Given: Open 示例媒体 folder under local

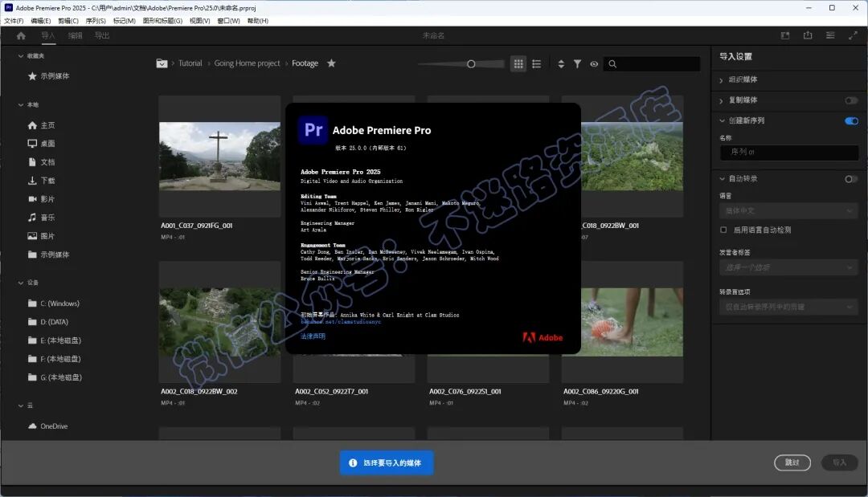Looking at the screenshot, I should (49, 255).
